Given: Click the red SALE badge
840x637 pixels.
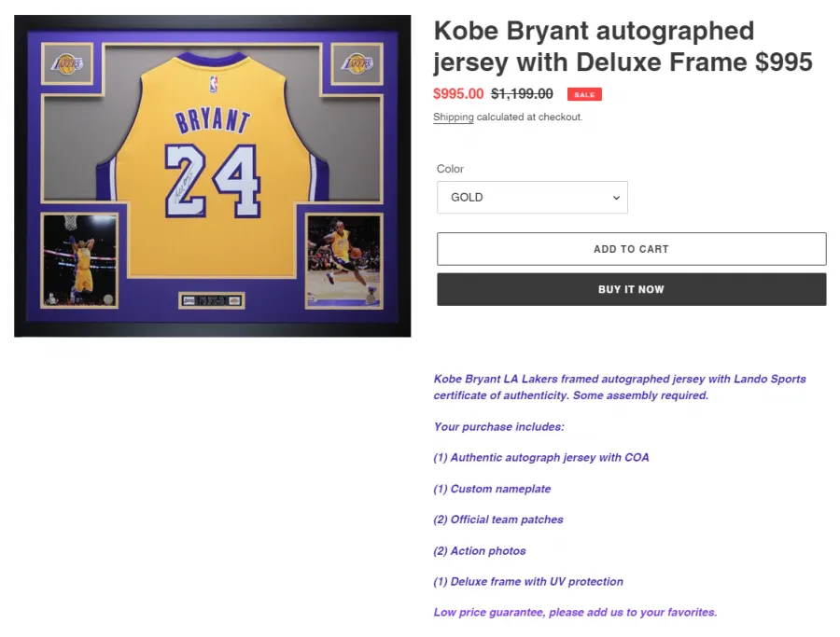Looking at the screenshot, I should (x=584, y=94).
